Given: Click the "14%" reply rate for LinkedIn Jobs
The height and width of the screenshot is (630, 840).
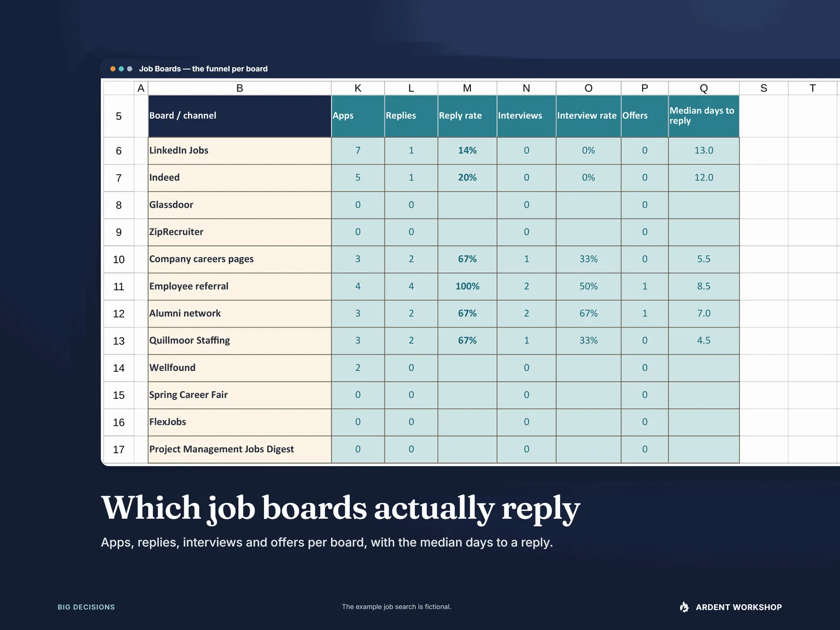Looking at the screenshot, I should tap(467, 151).
